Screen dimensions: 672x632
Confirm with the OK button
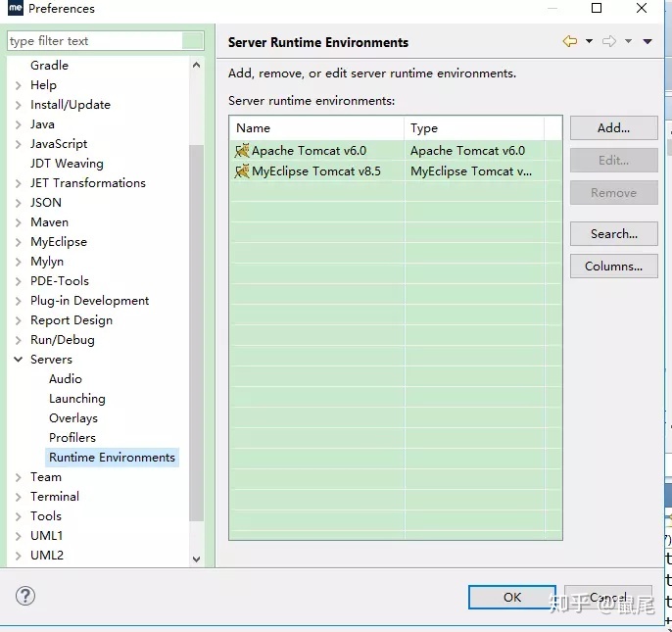point(512,597)
